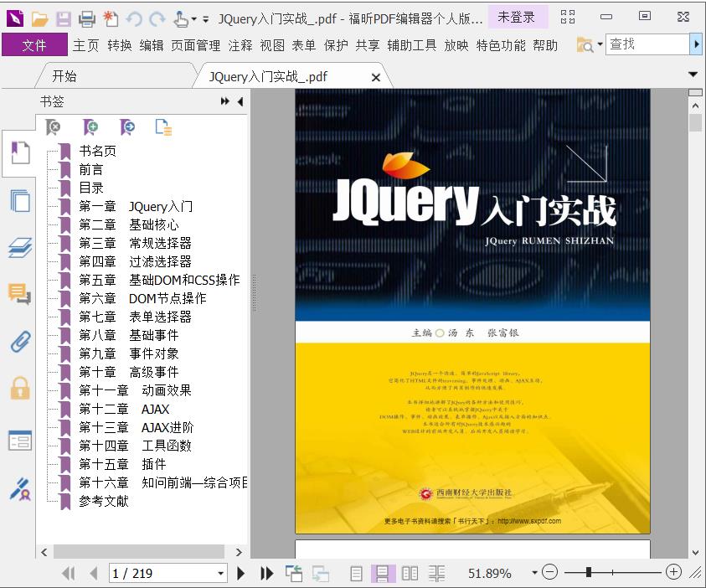
Task: Open the 特色功能 ribbon tab
Action: pos(501,45)
